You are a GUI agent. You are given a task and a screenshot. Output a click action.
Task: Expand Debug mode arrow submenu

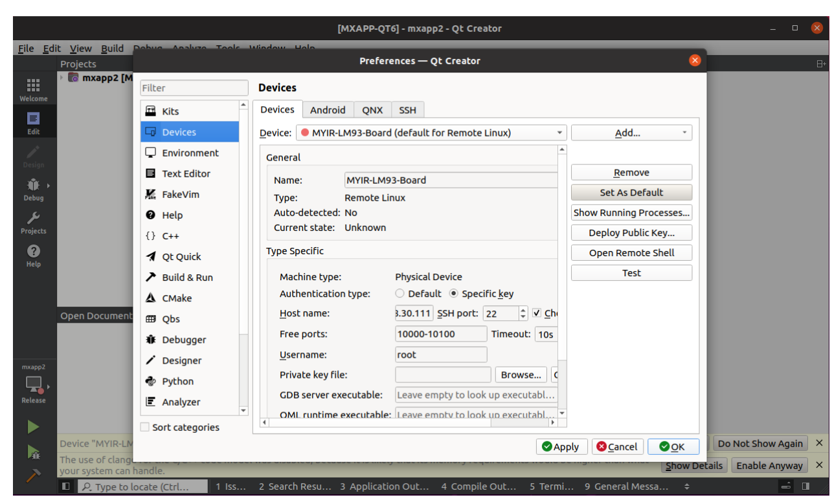pyautogui.click(x=49, y=186)
